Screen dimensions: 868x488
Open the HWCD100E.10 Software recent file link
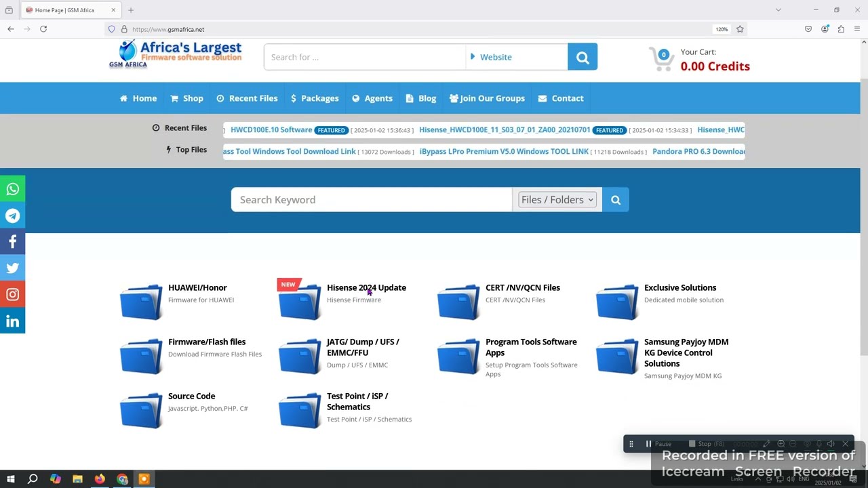click(271, 129)
